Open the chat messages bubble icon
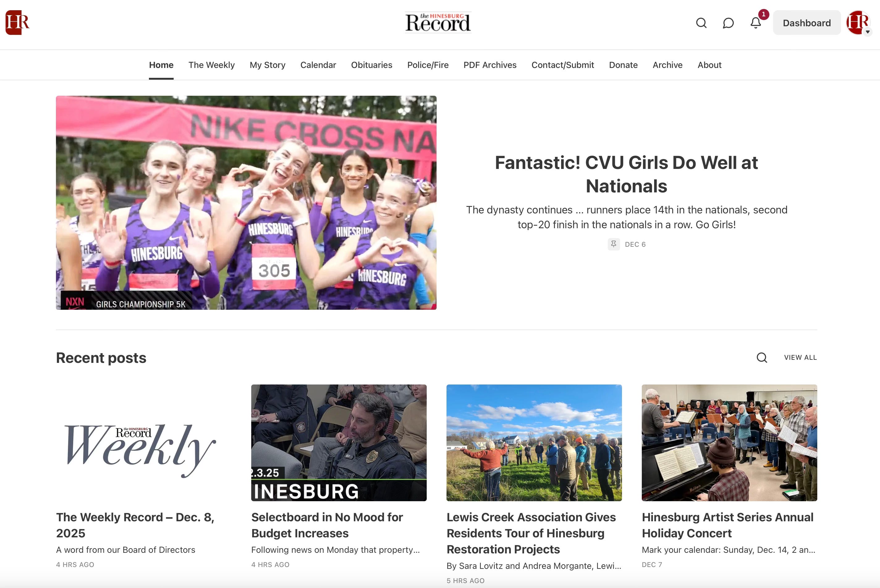Screen dimensions: 880x588 point(728,23)
